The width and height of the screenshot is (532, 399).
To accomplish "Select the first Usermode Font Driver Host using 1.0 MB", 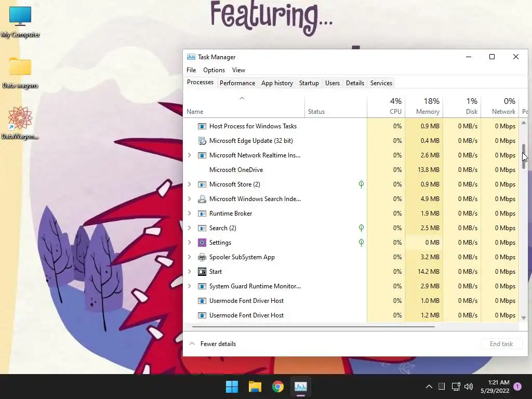I will click(x=351, y=301).
